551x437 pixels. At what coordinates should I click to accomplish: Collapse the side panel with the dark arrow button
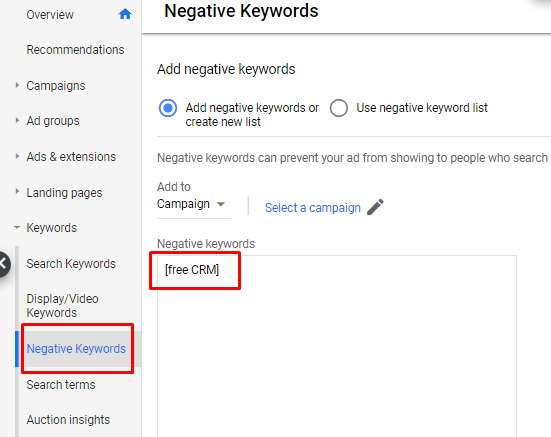point(4,264)
